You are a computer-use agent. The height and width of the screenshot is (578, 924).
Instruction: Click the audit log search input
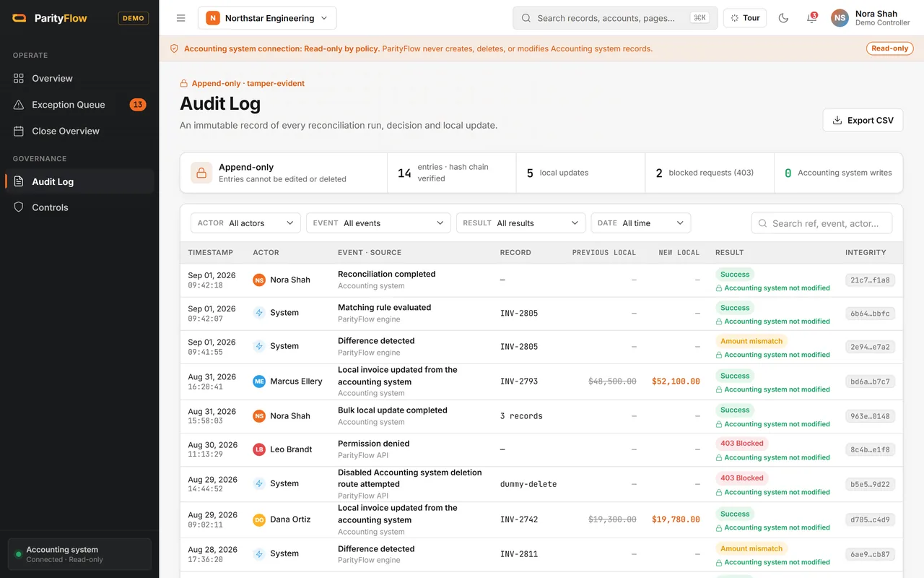[x=821, y=223]
